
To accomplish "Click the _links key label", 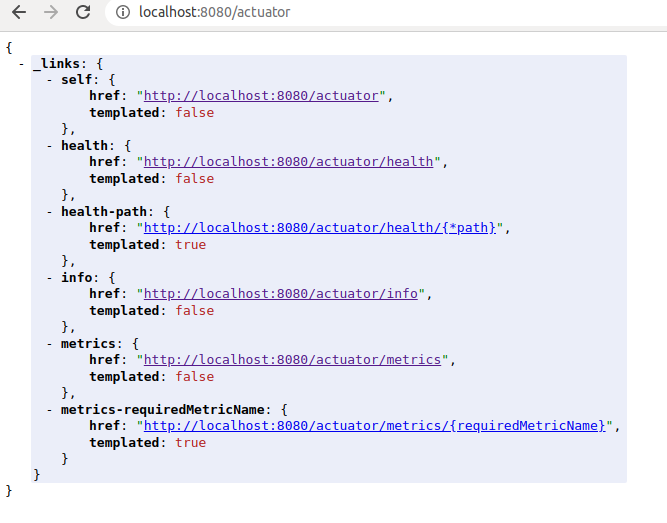I will [57, 64].
